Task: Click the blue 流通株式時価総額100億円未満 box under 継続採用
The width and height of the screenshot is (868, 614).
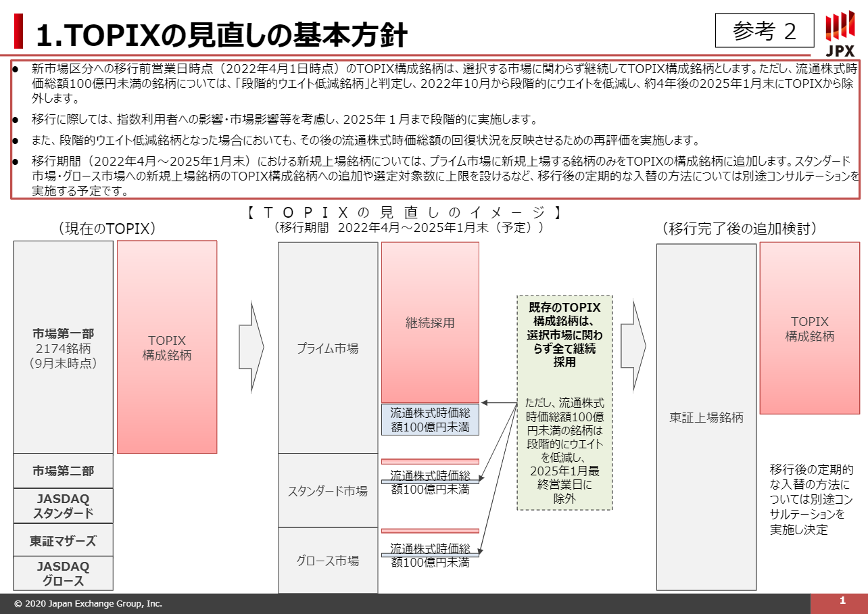Action: (430, 419)
